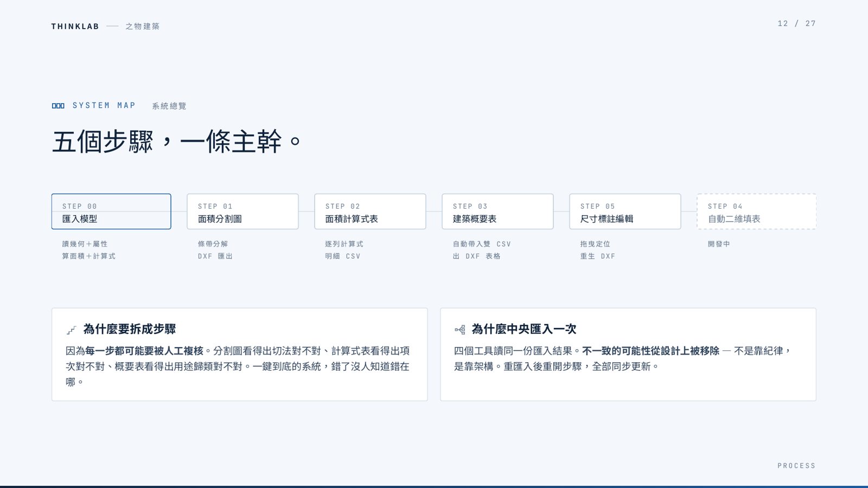Click the 讀幾何＋屬性 note

85,244
